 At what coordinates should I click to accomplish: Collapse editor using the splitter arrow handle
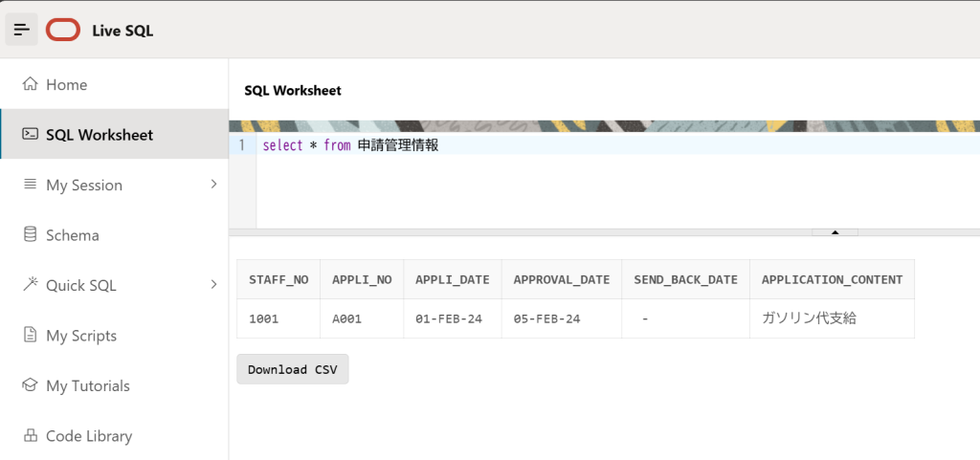tap(835, 232)
